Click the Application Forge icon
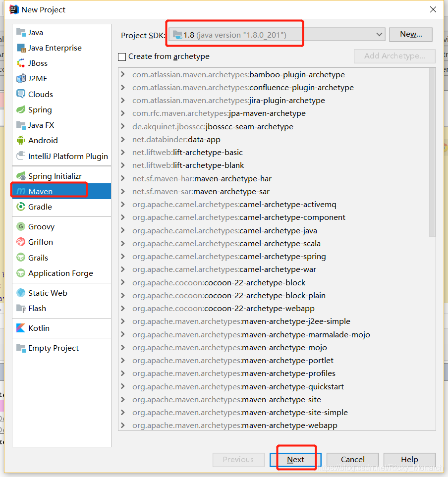This screenshot has height=477, width=448. 21,273
